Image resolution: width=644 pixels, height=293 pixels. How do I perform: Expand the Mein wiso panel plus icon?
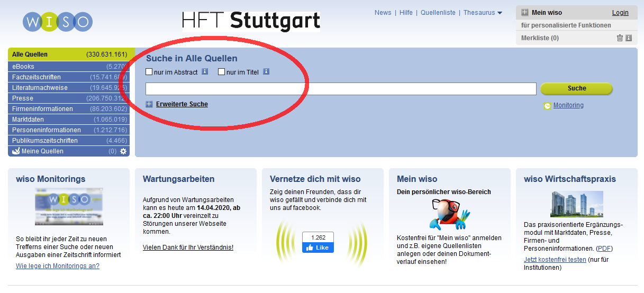click(x=525, y=13)
